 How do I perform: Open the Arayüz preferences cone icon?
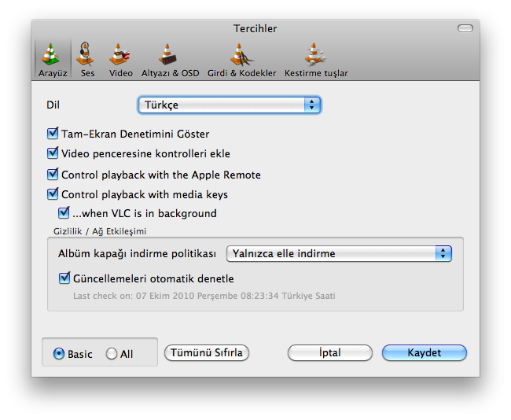pos(52,55)
